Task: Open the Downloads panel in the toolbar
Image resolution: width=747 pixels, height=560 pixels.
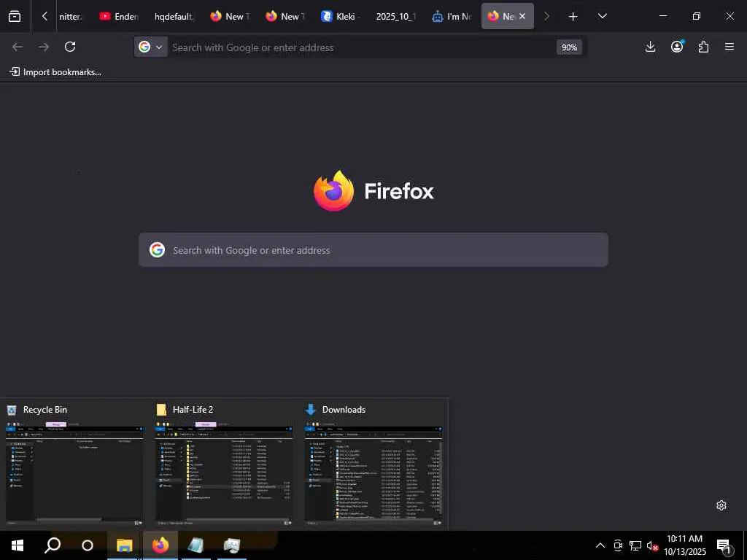Action: pos(650,47)
